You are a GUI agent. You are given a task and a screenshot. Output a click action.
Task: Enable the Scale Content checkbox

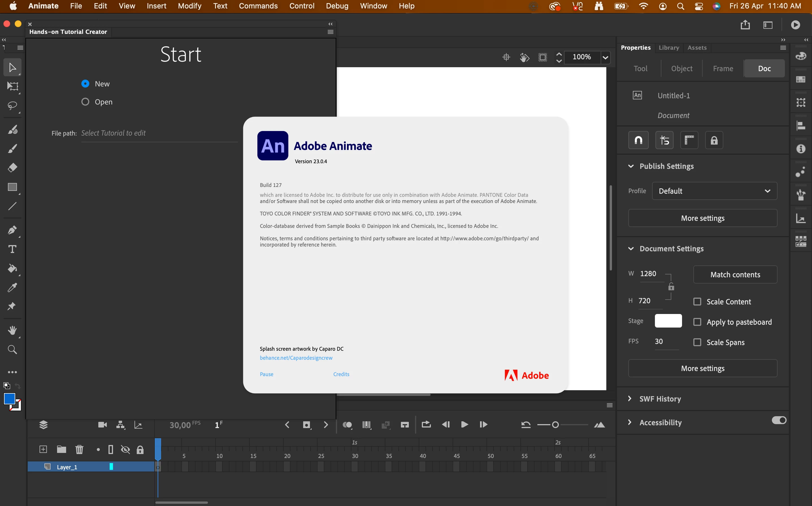(697, 302)
